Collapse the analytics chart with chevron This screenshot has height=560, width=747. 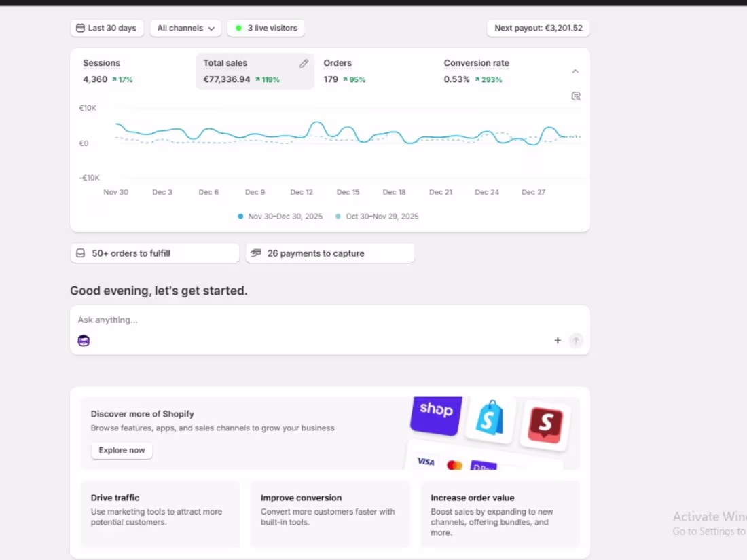click(575, 71)
